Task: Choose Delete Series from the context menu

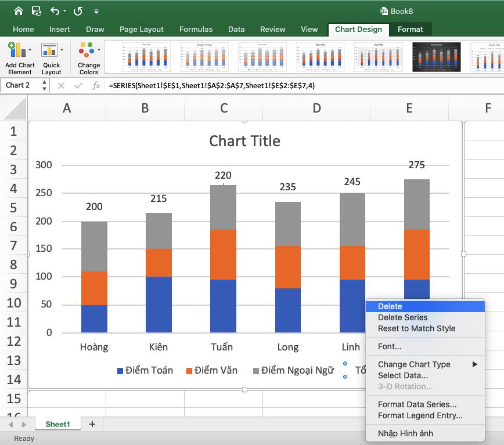Action: (404, 318)
